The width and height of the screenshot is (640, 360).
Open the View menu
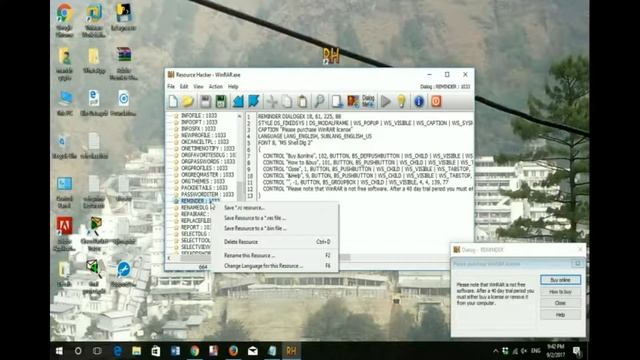coord(198,87)
